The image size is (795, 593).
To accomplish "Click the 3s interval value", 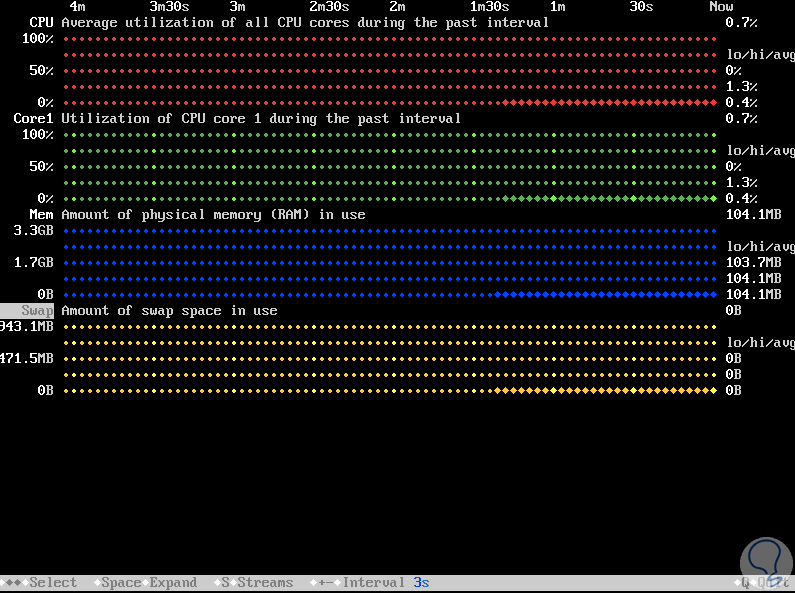I will 421,582.
